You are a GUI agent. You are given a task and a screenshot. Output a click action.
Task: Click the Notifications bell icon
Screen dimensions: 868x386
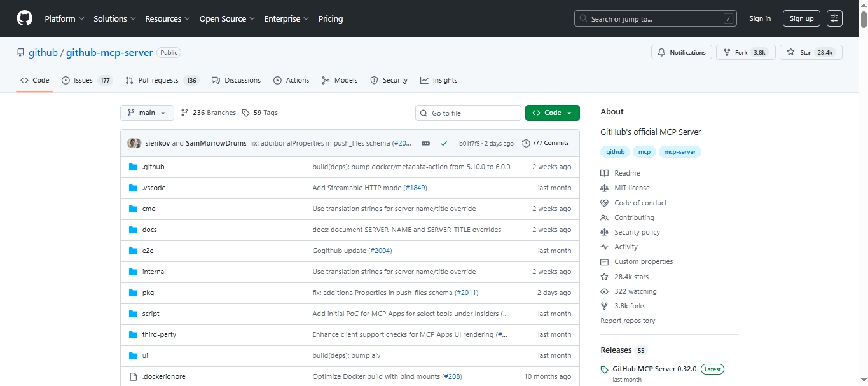click(x=661, y=52)
